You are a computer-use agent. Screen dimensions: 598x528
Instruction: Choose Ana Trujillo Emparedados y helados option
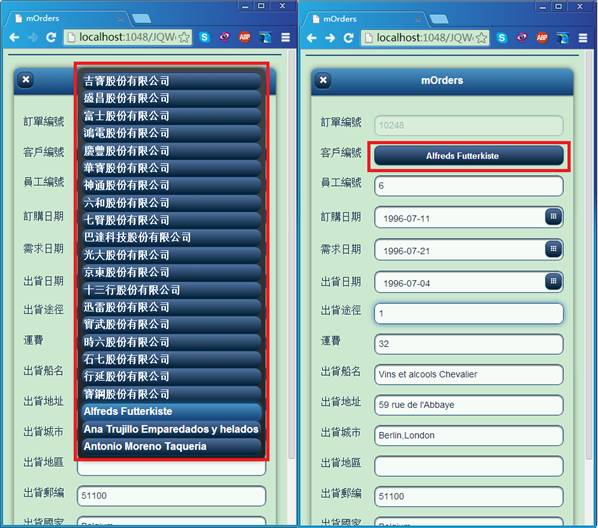(170, 429)
